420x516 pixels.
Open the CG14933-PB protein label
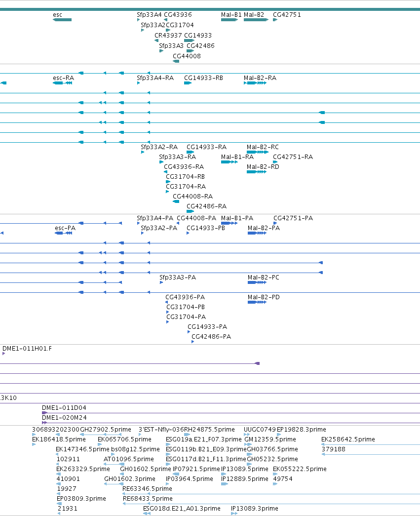point(206,228)
